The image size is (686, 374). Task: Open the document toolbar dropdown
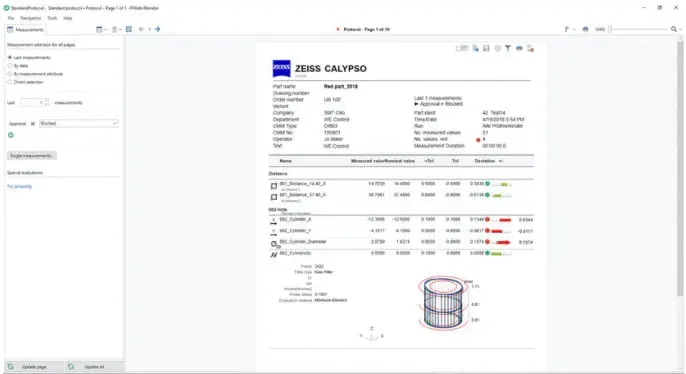click(x=116, y=29)
